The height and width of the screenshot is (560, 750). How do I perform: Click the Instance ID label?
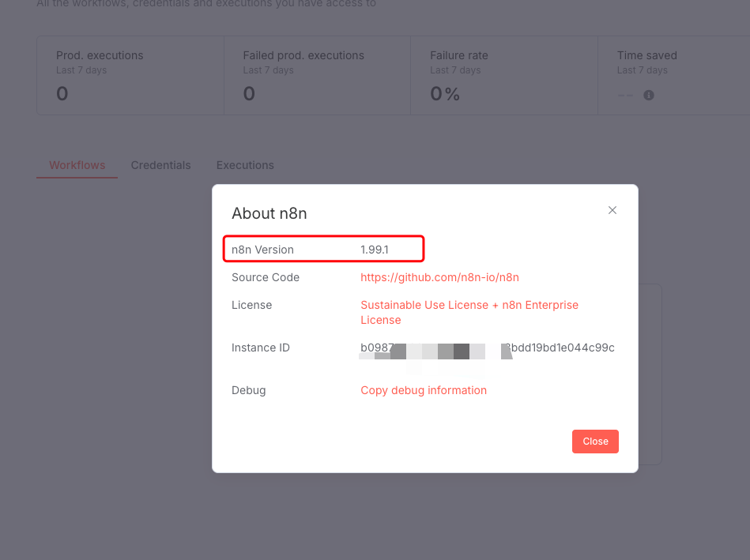[261, 348]
